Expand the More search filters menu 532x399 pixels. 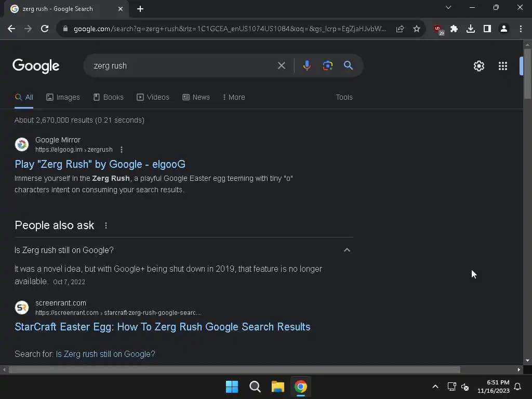234,97
